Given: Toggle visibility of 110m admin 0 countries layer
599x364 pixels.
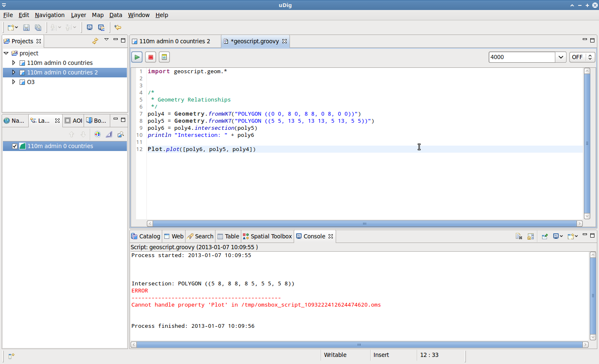Looking at the screenshot, I should pyautogui.click(x=15, y=146).
